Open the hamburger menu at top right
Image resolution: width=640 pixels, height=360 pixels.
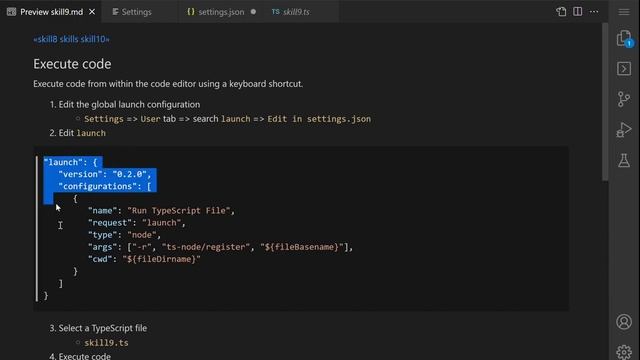point(624,12)
